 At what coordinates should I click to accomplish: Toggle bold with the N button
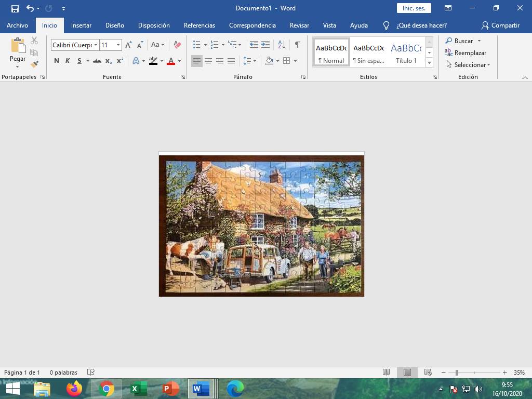pyautogui.click(x=57, y=61)
